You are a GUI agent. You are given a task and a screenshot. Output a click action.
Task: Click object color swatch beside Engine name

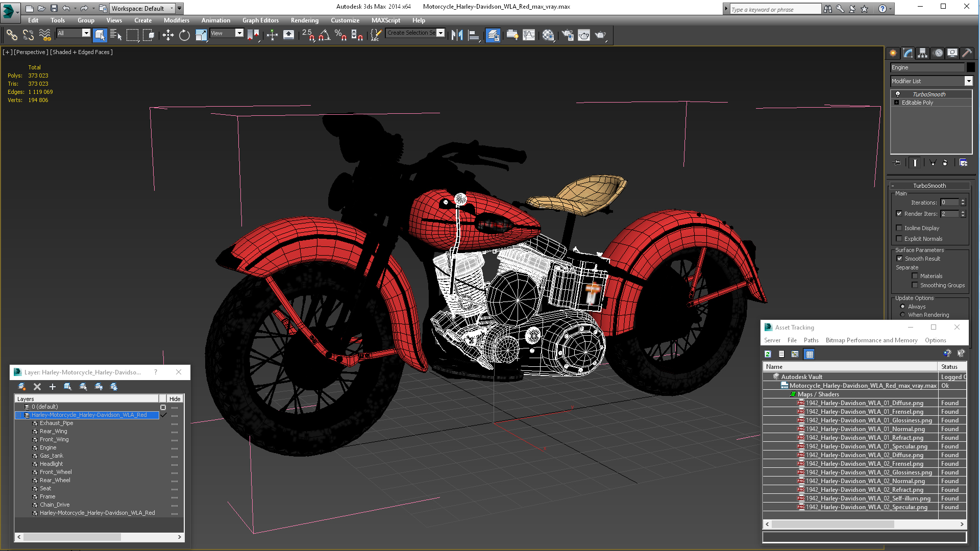(970, 67)
